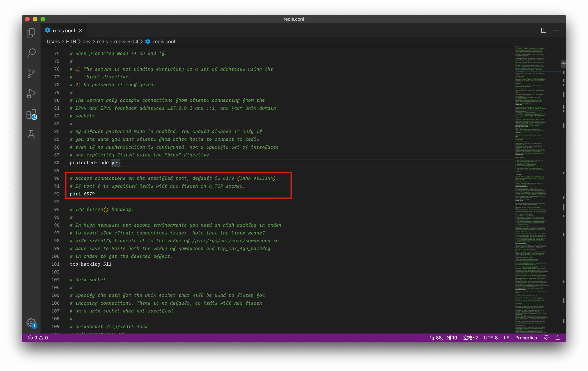Screen dimensions: 588x371
Task: Click the Users breadcrumb segment
Action: coord(53,42)
